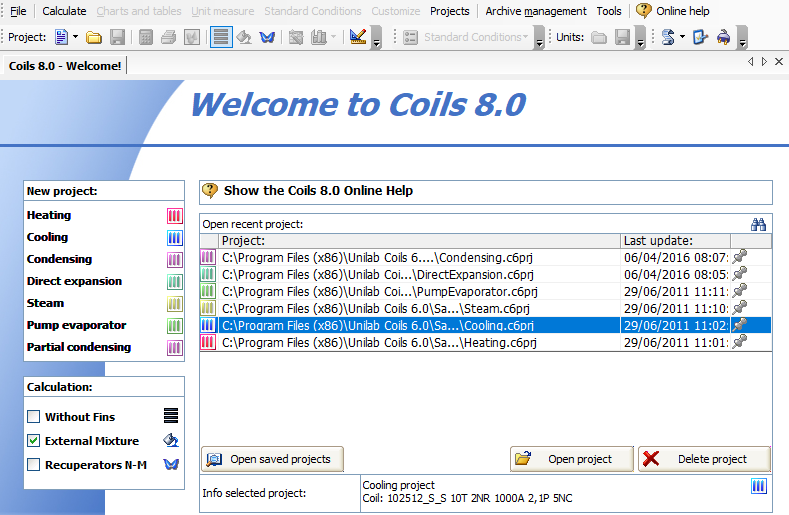Viewport: 789px width, 515px height.
Task: Enable the Recuperators N-M checkbox
Action: [x=34, y=465]
